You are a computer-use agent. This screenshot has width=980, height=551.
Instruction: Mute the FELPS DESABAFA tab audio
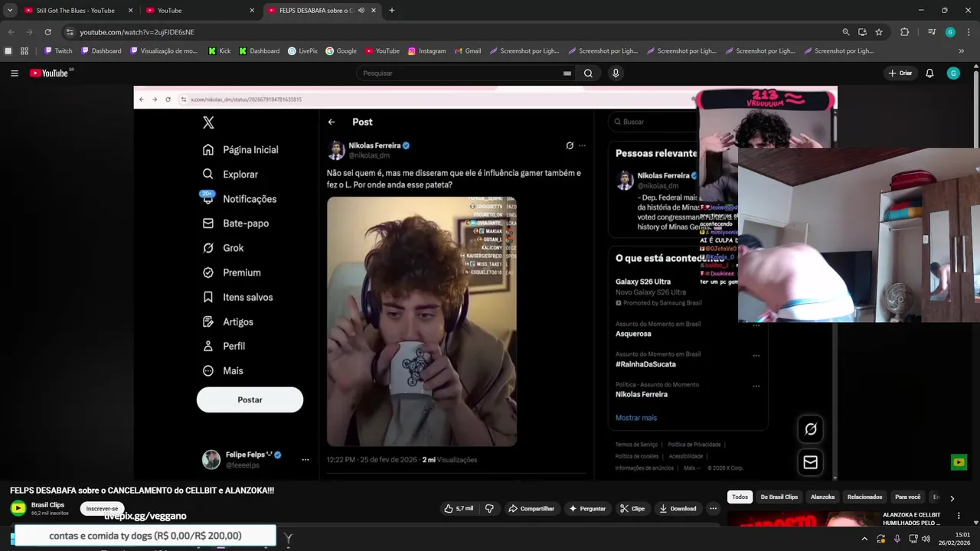(x=361, y=11)
